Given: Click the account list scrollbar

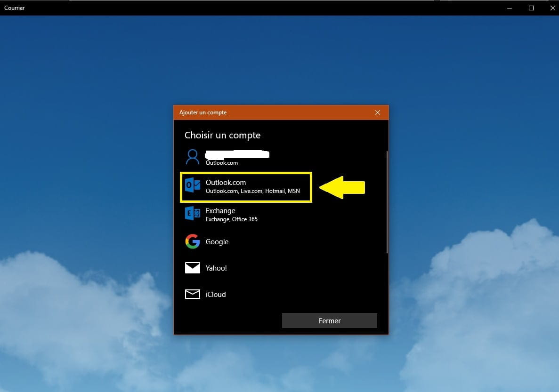Looking at the screenshot, I should tap(387, 202).
